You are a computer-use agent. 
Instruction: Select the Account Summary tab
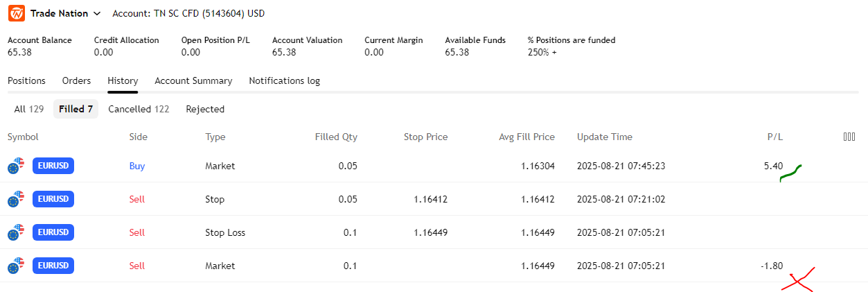[x=193, y=80]
